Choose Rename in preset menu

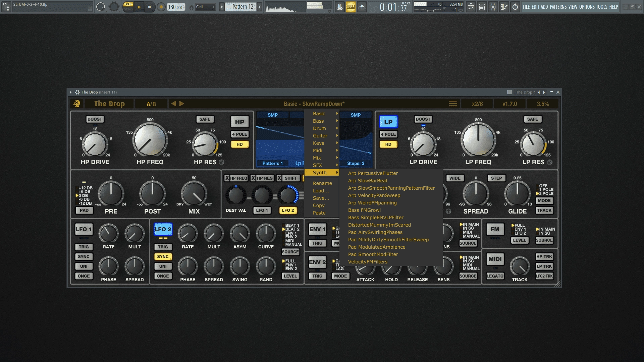click(322, 183)
